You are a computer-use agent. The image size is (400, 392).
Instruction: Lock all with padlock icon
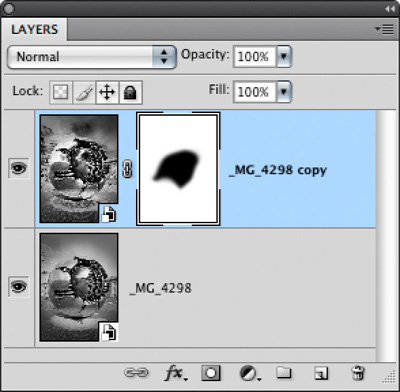point(130,92)
